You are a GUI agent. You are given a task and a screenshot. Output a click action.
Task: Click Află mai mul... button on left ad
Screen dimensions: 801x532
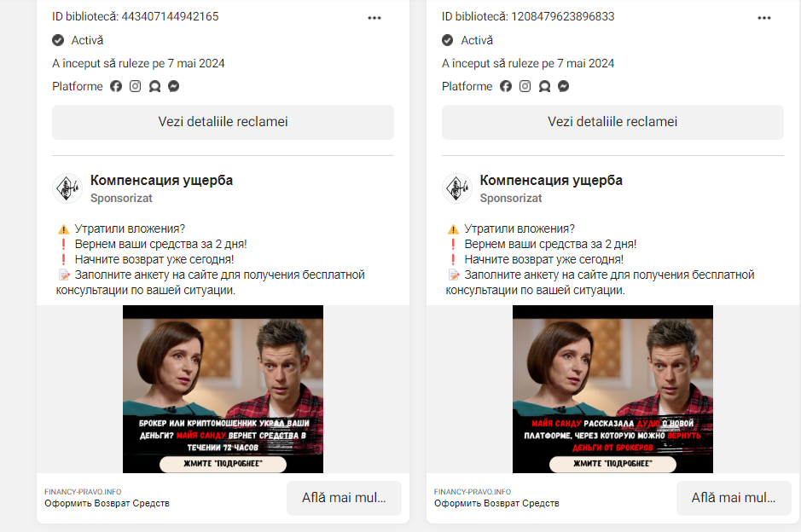tap(344, 498)
